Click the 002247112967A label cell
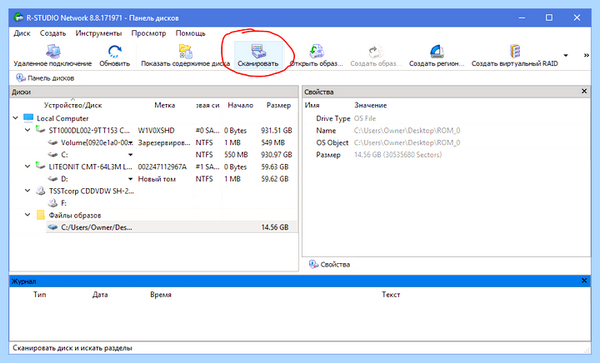Image resolution: width=600 pixels, height=363 pixels. pyautogui.click(x=162, y=167)
